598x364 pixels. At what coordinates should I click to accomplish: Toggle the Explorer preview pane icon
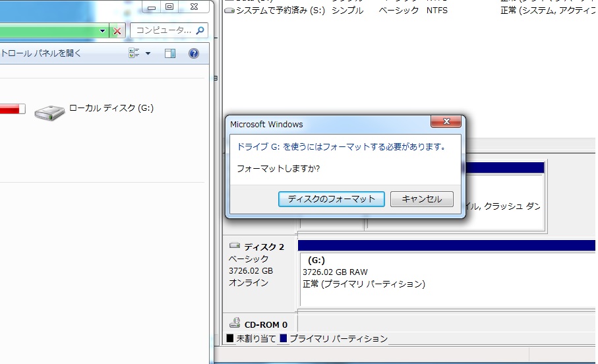pyautogui.click(x=170, y=53)
